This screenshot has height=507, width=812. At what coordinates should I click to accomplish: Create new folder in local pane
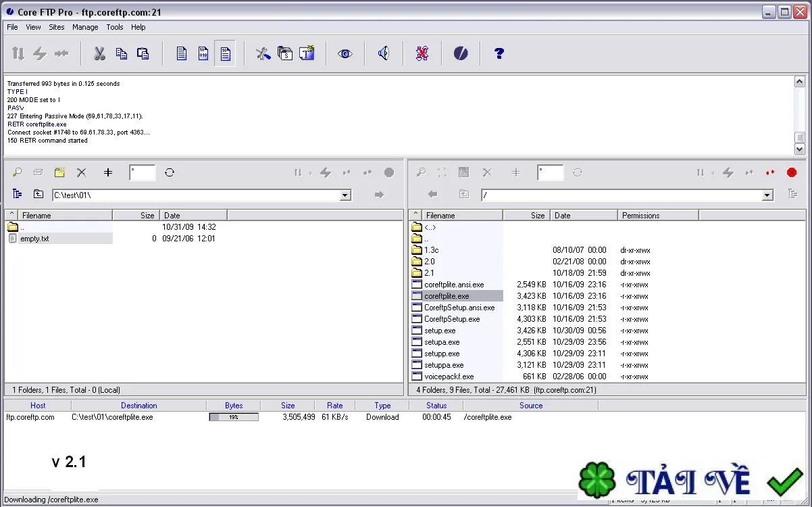pyautogui.click(x=59, y=173)
